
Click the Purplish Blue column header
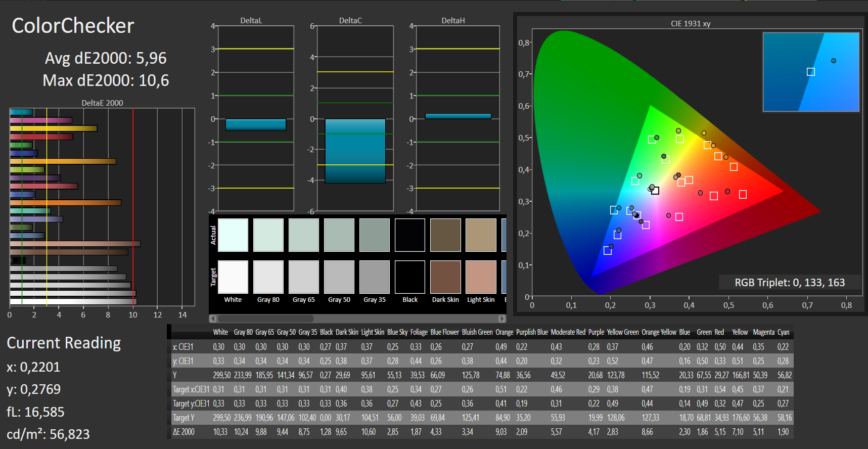point(532,332)
